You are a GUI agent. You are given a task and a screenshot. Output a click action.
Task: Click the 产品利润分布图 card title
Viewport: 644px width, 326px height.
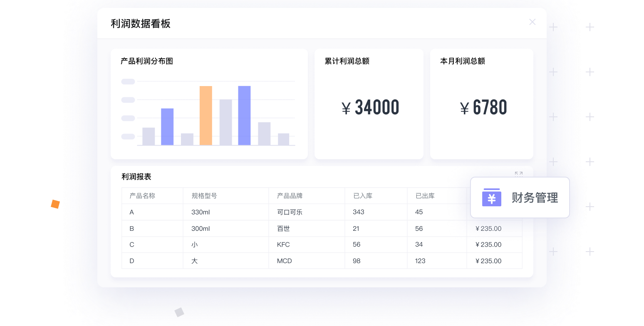[x=146, y=61]
